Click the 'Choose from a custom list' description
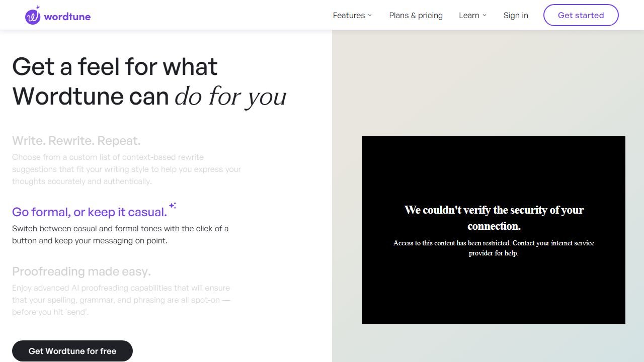Screen dimensions: 644x362 coord(126,169)
